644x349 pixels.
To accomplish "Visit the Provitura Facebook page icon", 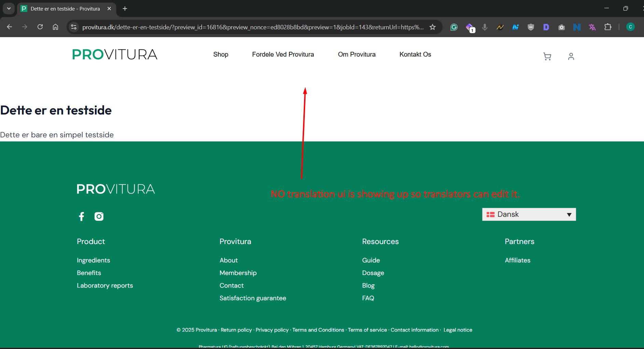I will coord(82,216).
